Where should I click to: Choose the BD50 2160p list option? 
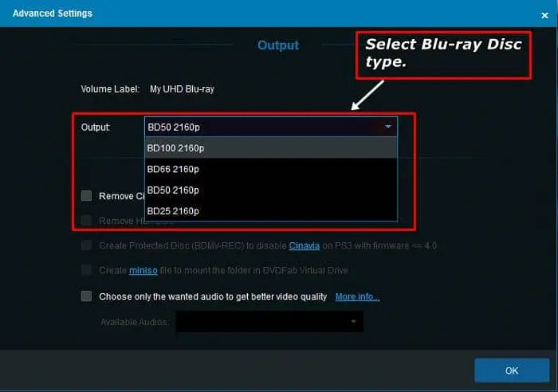[271, 190]
